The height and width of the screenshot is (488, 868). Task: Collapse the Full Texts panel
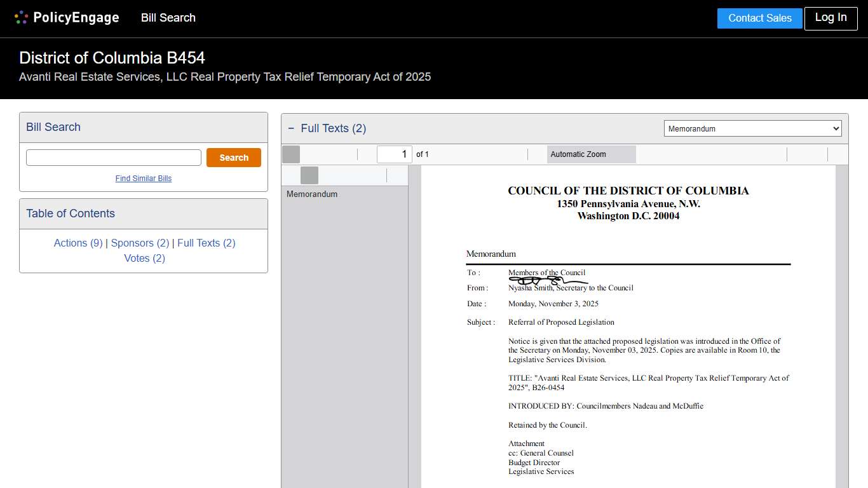[x=291, y=128]
